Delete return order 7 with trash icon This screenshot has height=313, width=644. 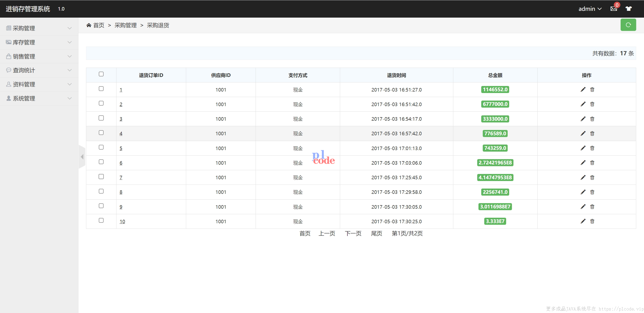[592, 177]
